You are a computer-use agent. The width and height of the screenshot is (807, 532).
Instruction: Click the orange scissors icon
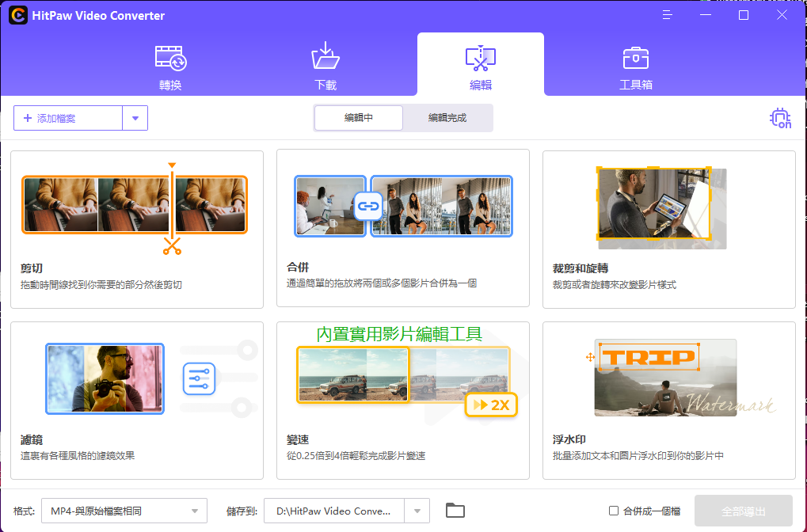pos(172,246)
